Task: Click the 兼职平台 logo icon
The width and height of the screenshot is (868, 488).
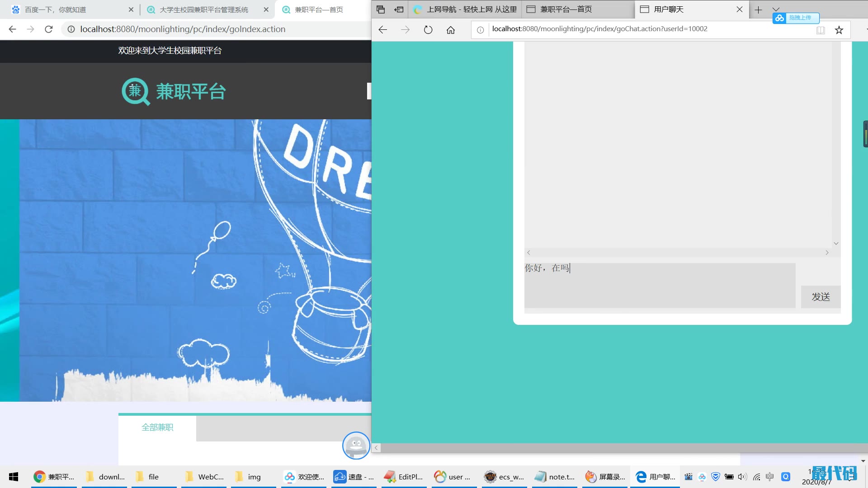Action: 136,91
